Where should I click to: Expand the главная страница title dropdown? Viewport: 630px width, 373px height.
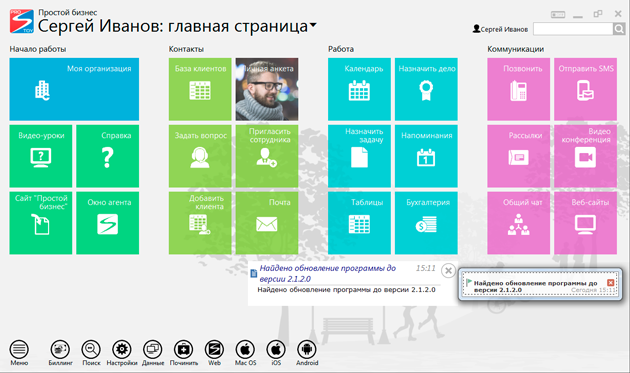pyautogui.click(x=313, y=25)
